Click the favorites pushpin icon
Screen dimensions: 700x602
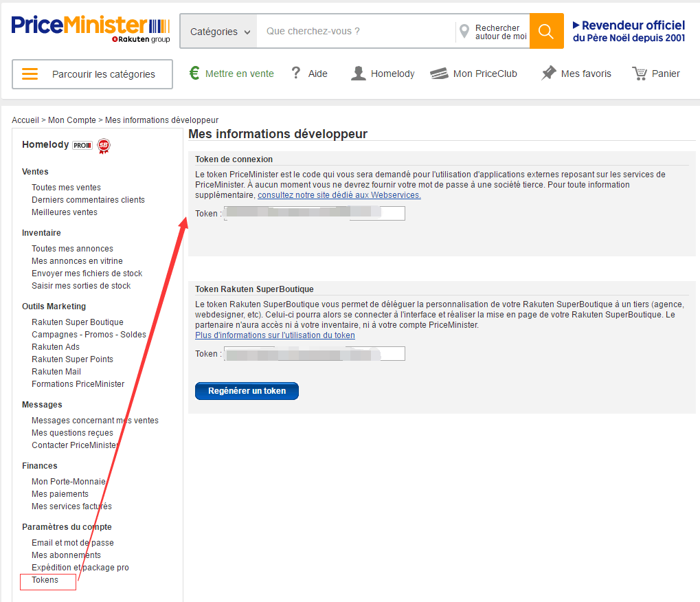(x=549, y=74)
